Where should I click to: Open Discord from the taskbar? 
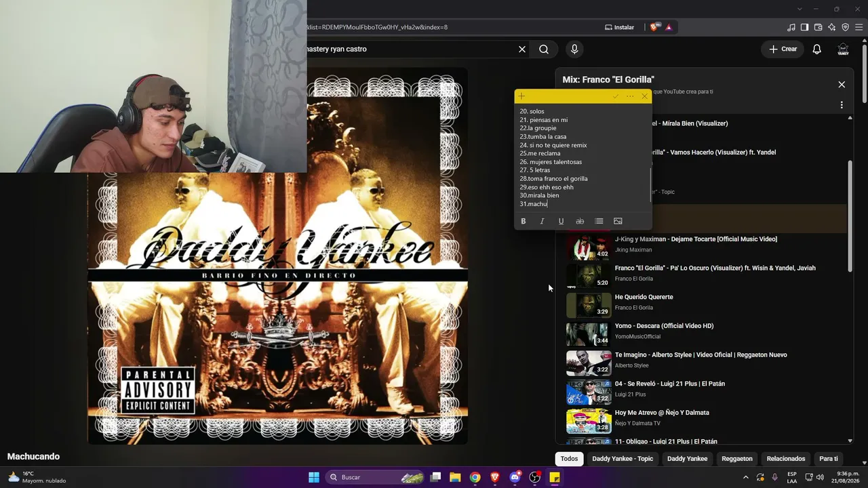click(515, 477)
